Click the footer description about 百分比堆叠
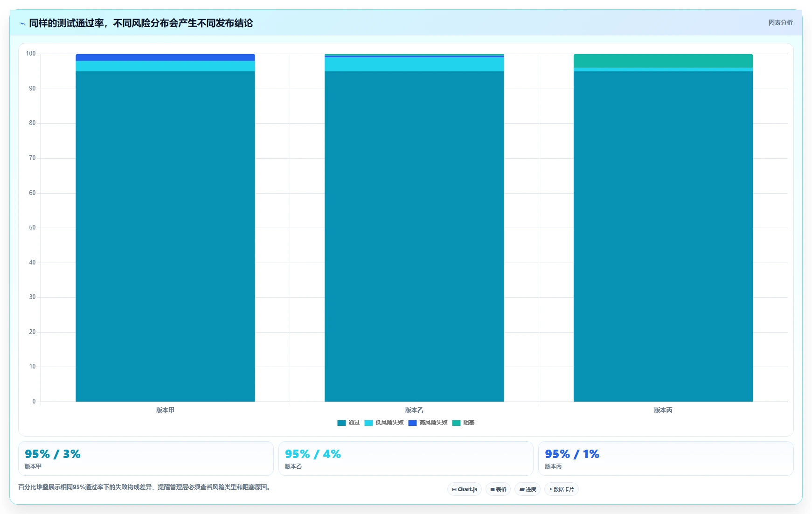Viewport: 812px width, 514px height. pos(146,487)
